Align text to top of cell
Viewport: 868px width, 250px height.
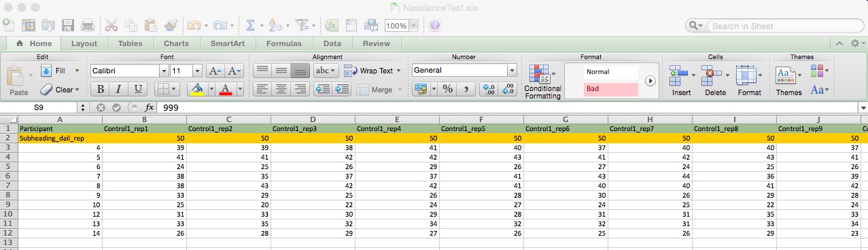point(262,71)
